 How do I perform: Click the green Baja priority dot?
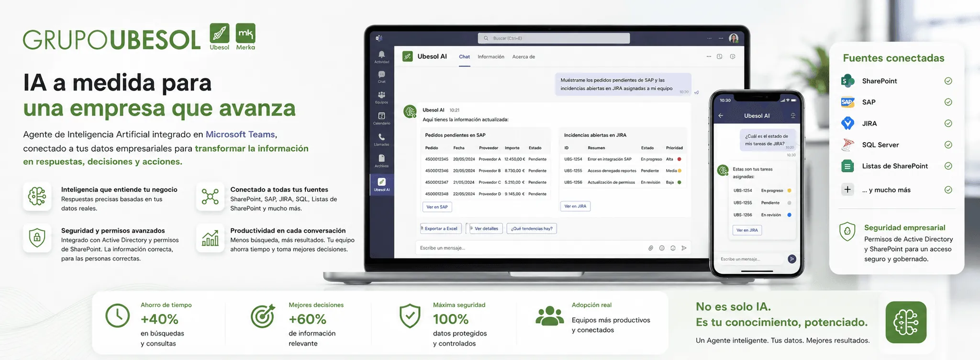pos(679,182)
